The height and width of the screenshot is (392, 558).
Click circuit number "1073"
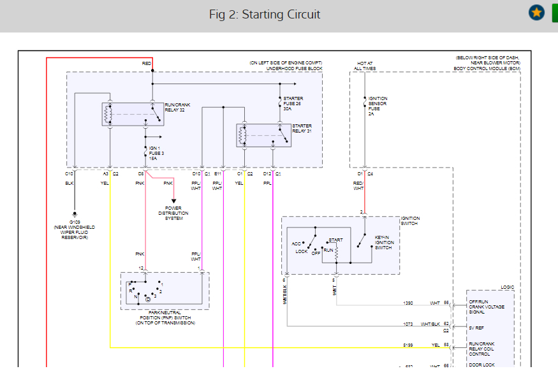coord(408,324)
